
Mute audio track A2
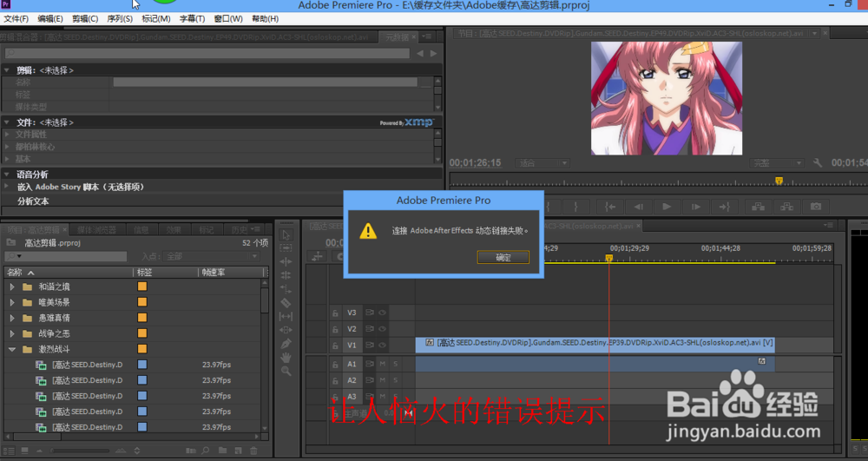[x=382, y=379]
